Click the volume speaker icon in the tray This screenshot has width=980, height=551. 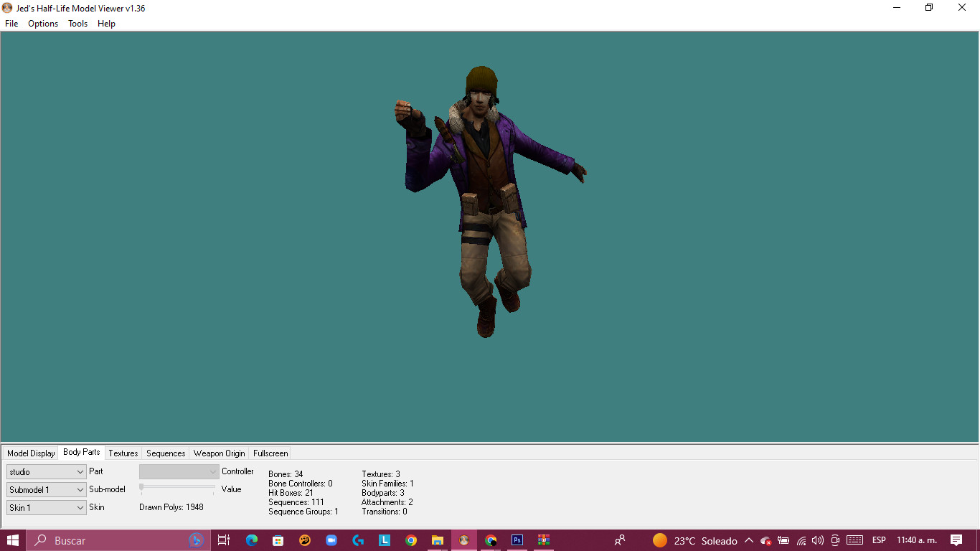point(818,540)
